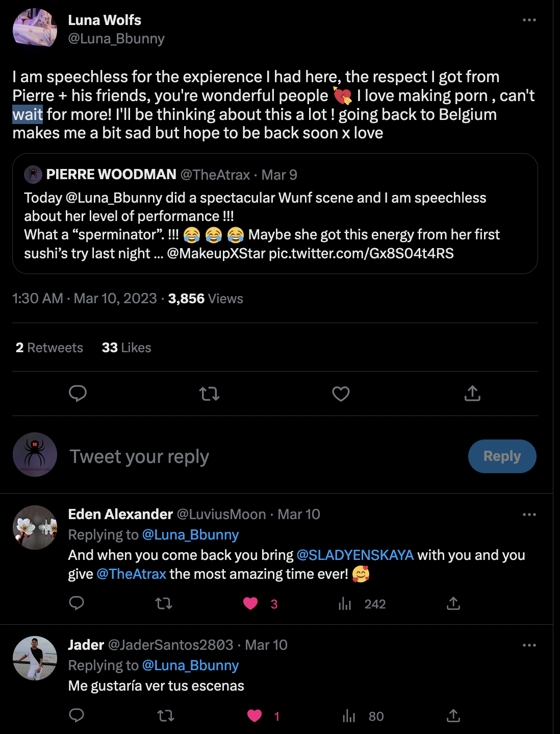Click the blue Reply button
560x734 pixels.
[502, 456]
